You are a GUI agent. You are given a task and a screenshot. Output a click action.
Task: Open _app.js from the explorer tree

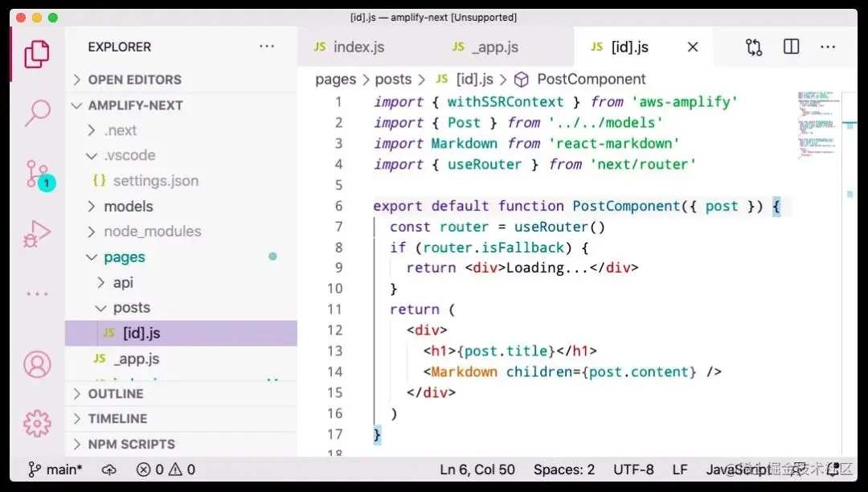click(x=181, y=359)
